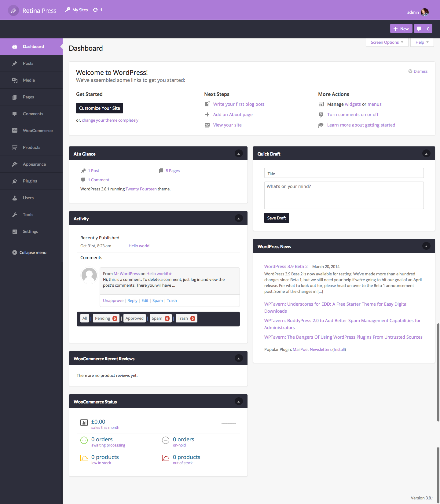Open Media in the sidebar menu

pyautogui.click(x=31, y=80)
